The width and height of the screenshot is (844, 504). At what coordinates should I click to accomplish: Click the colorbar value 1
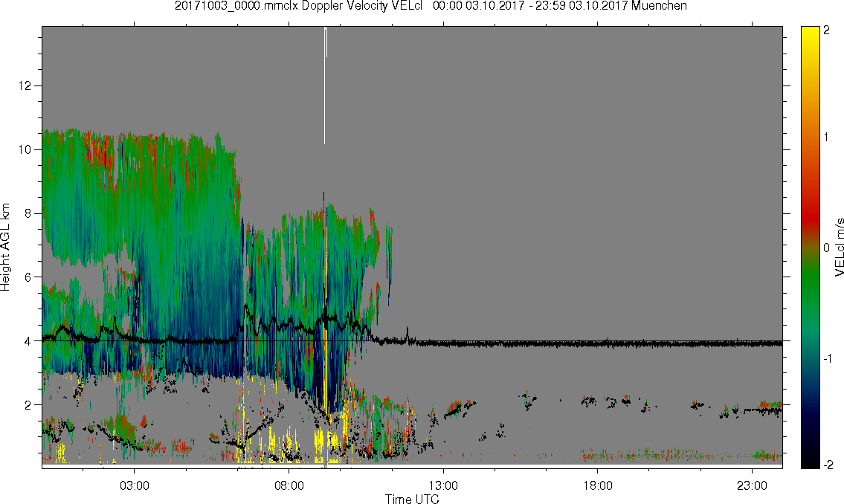tap(826, 138)
